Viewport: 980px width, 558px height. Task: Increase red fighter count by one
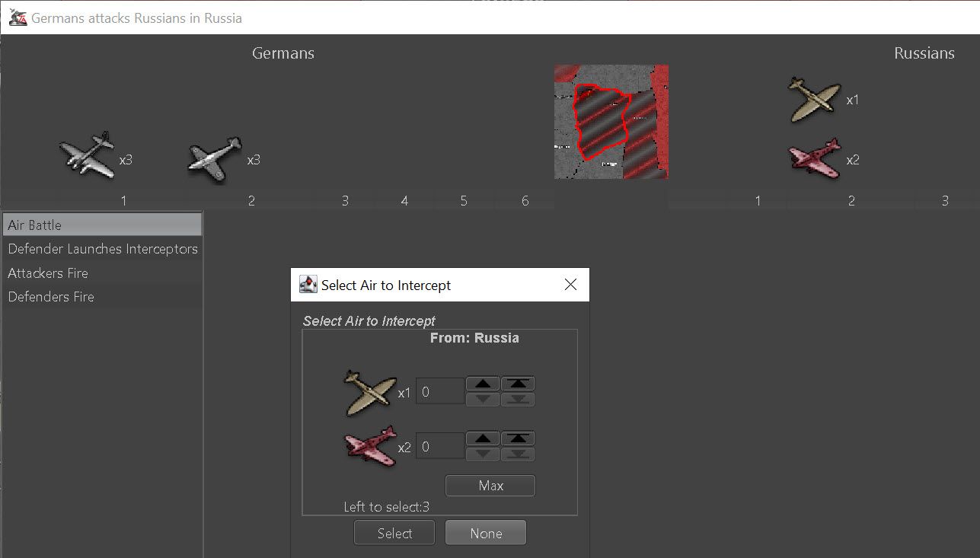pos(483,438)
